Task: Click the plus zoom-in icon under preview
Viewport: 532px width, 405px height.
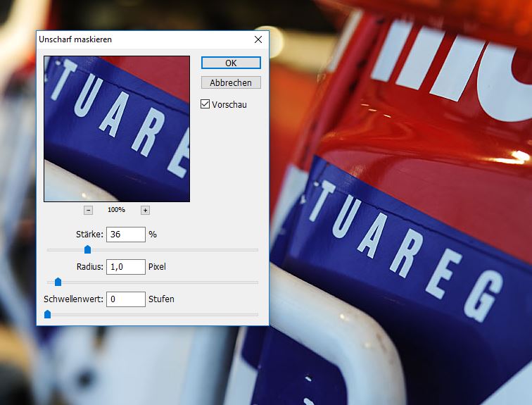Action: (145, 210)
